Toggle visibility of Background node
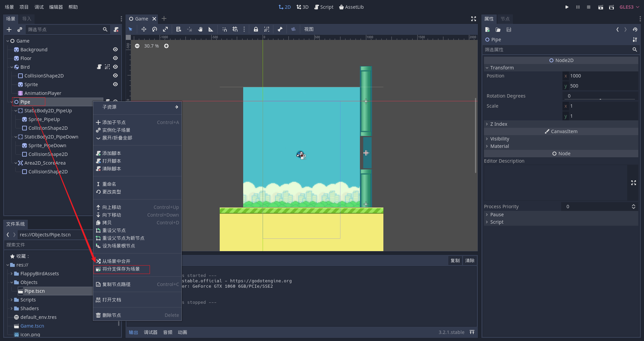 115,49
